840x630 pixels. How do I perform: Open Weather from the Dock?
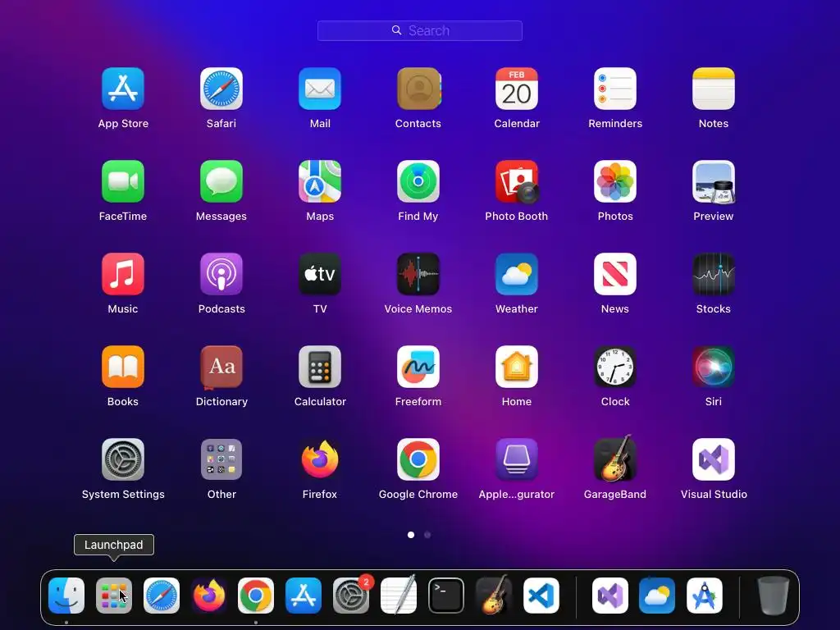coord(657,596)
